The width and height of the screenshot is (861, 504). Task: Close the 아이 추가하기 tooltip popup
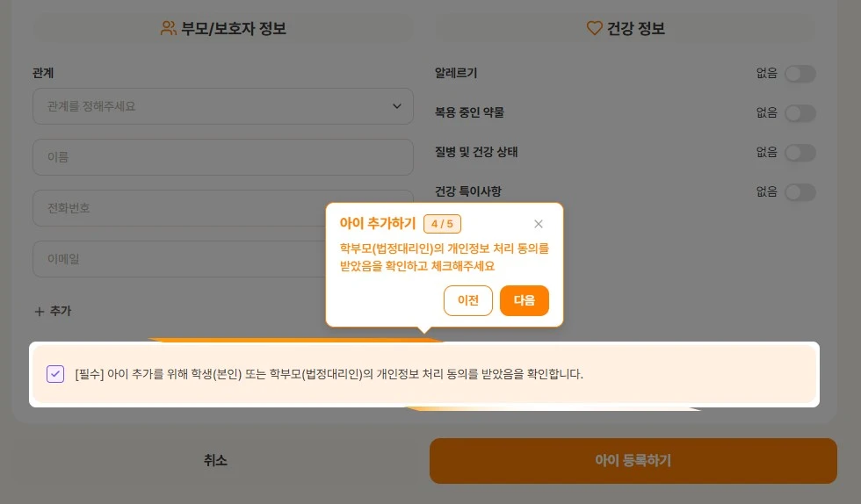click(538, 223)
